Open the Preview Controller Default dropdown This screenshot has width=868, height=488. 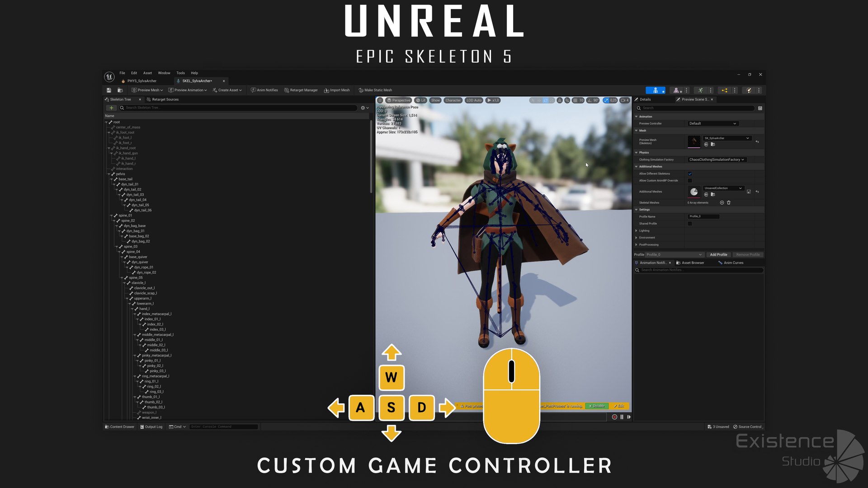tap(713, 124)
